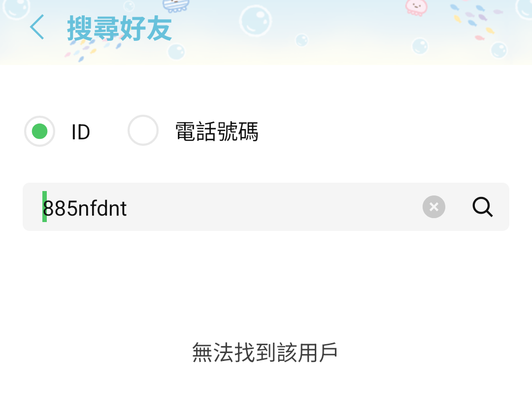Select the 電話號碼 radio button
Image resolution: width=532 pixels, height=418 pixels.
click(143, 130)
